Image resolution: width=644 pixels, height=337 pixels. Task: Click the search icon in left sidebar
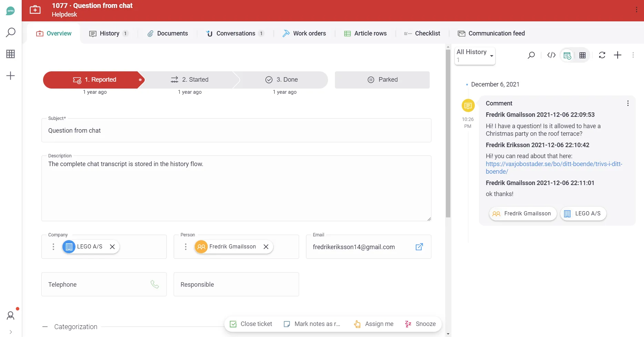(11, 32)
